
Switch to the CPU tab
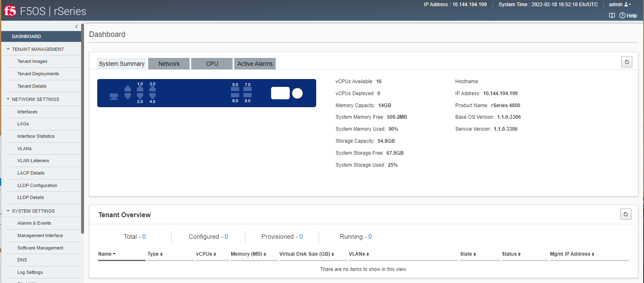coord(212,64)
